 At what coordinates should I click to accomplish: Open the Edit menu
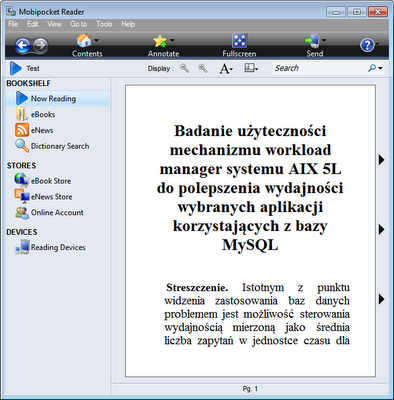click(33, 24)
